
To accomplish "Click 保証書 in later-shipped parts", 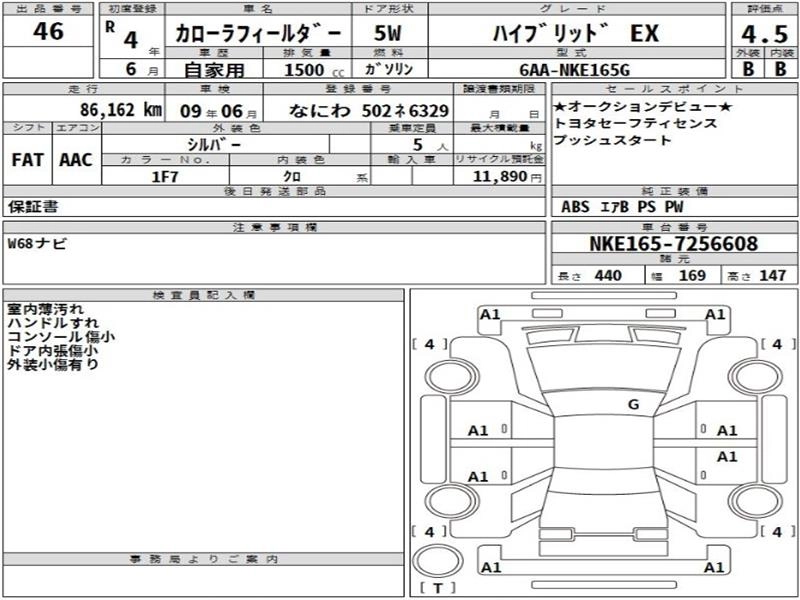I will [33, 207].
